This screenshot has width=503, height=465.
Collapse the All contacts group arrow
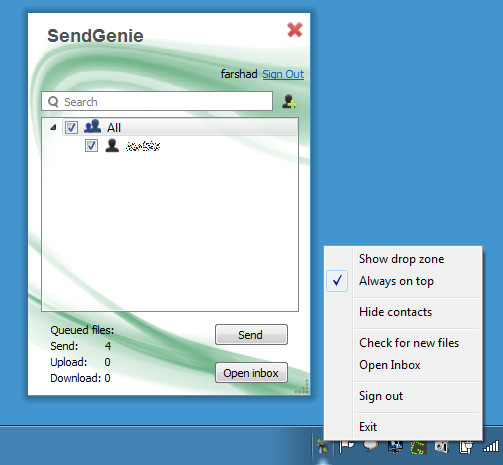tap(53, 127)
